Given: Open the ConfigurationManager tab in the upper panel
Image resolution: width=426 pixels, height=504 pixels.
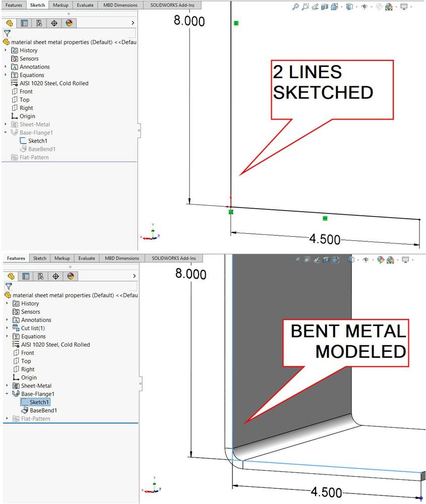Looking at the screenshot, I should coord(39,23).
